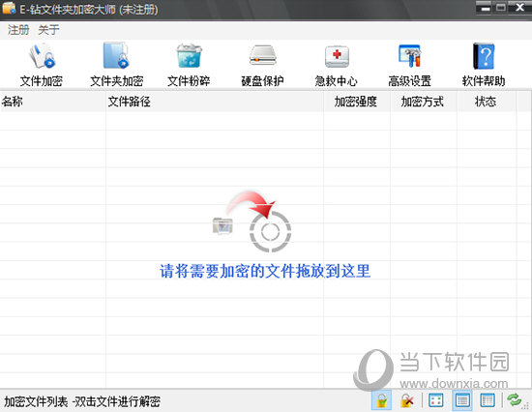The height and width of the screenshot is (412, 532).
Task: Launch the 文件粉碎 file shredder
Action: coord(189,65)
